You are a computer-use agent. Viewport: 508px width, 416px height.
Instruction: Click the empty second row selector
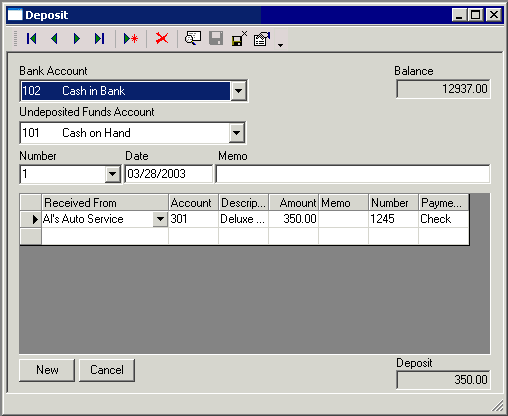pyautogui.click(x=31, y=236)
